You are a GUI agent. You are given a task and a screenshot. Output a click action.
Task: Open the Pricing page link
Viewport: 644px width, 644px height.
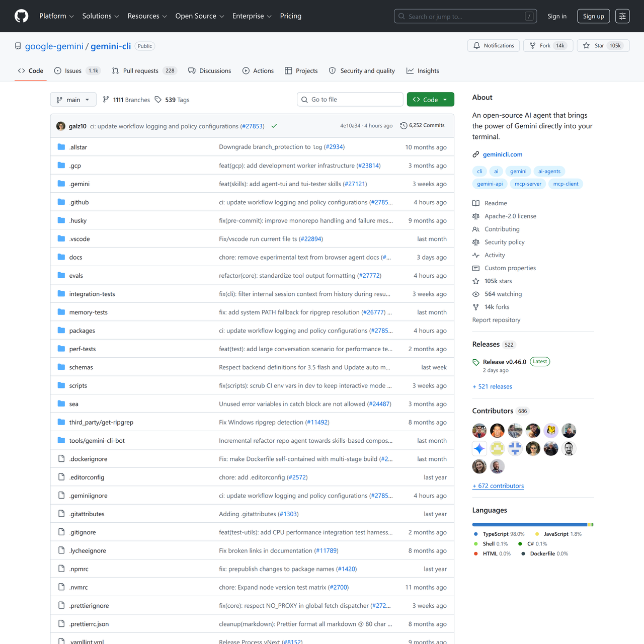(x=291, y=16)
